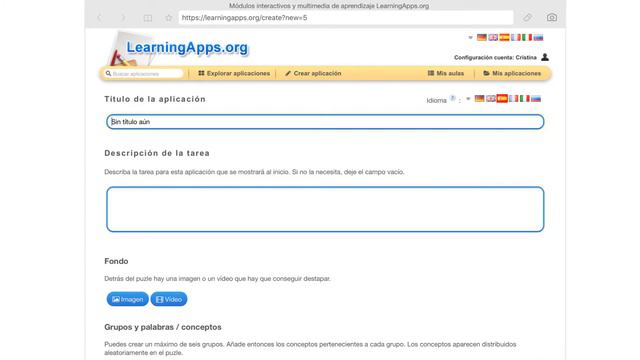This screenshot has height=360, width=640.
Task: Bookmark the page with the star icon
Action: (x=169, y=18)
